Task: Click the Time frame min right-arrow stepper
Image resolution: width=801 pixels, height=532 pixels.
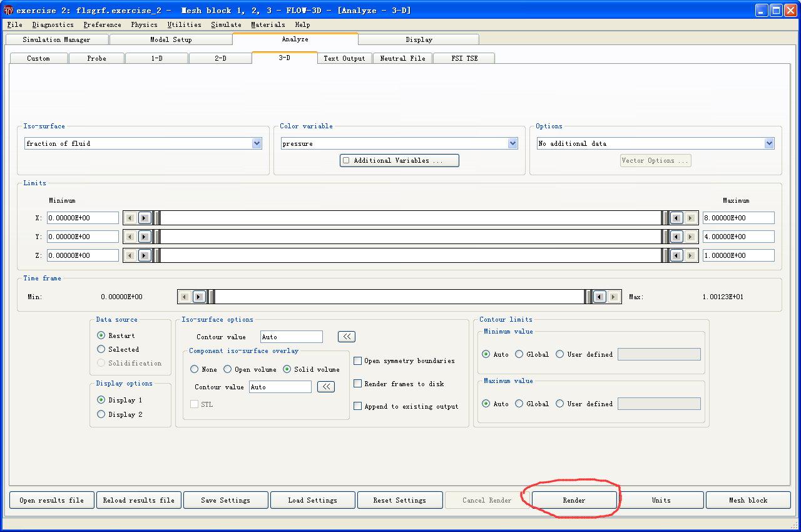Action: 199,297
